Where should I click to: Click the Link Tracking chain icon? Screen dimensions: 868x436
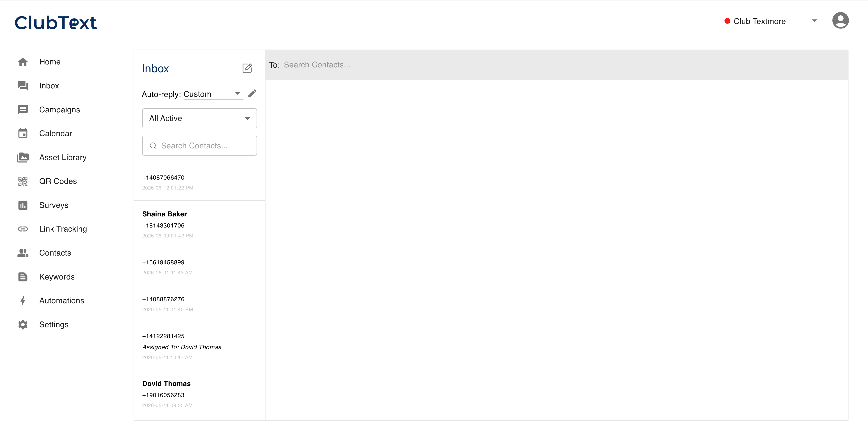tap(23, 229)
